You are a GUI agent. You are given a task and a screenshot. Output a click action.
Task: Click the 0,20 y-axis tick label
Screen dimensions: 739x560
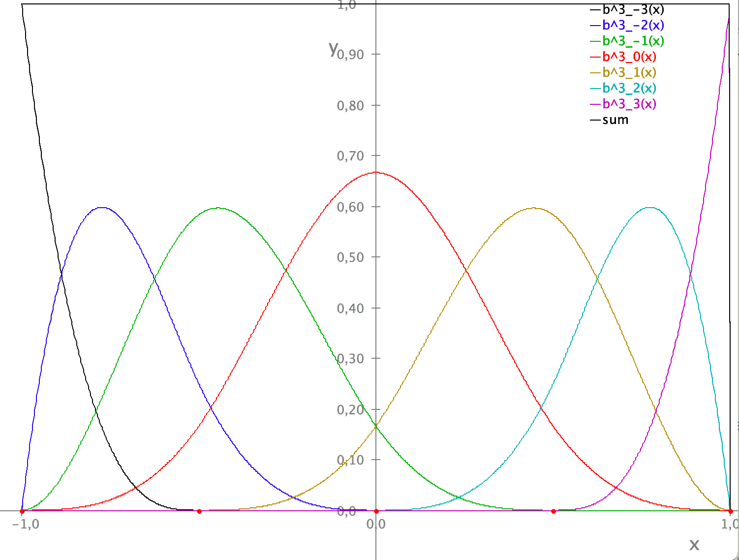pos(350,409)
